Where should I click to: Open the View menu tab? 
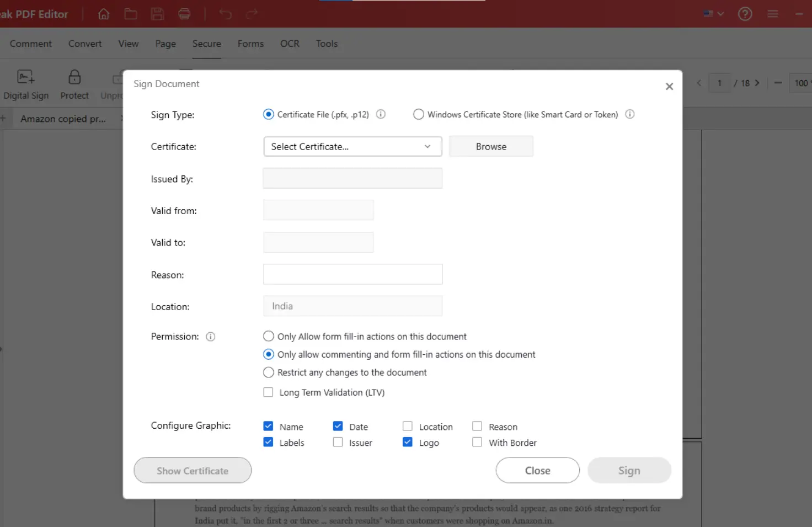129,44
